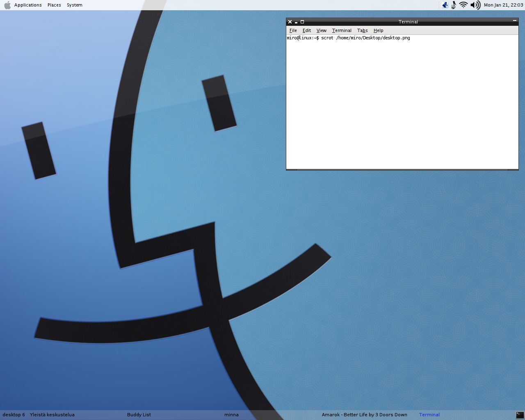The image size is (525, 420).
Task: Click the Apple logo menu icon
Action: [x=7, y=5]
